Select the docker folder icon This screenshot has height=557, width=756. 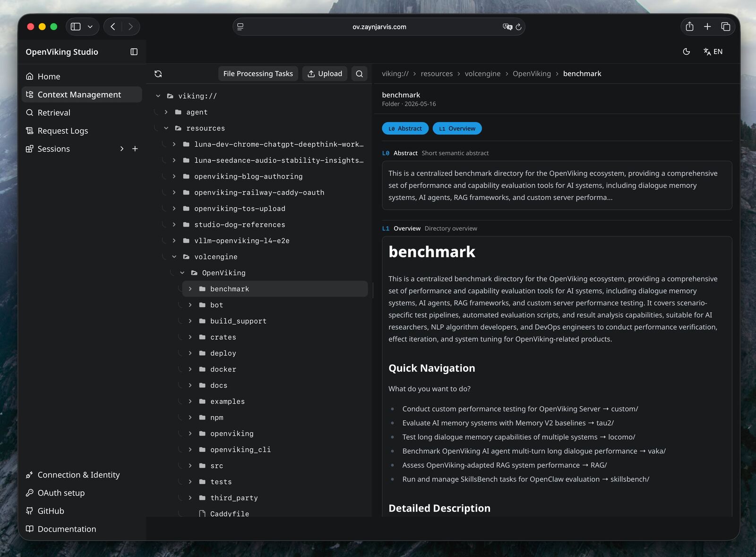(202, 369)
